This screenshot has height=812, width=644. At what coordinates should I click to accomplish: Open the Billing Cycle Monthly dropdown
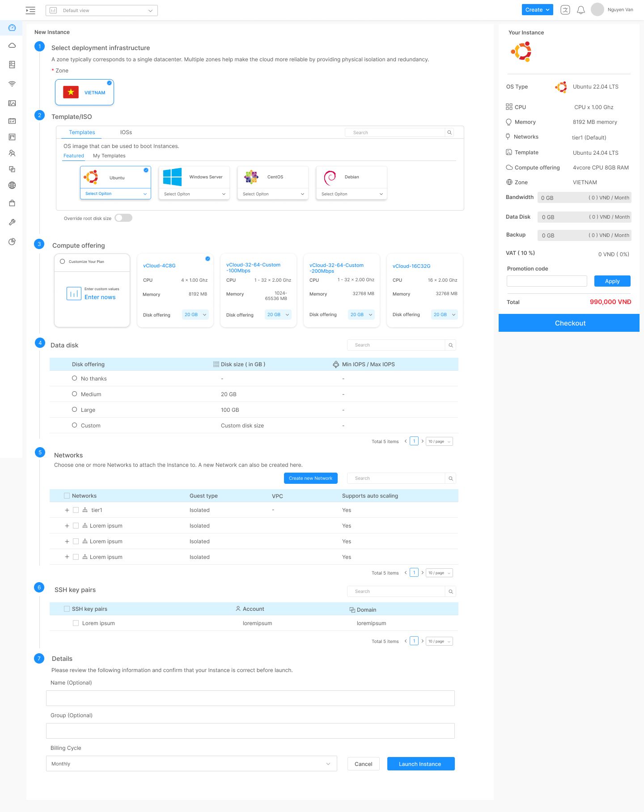pyautogui.click(x=191, y=764)
